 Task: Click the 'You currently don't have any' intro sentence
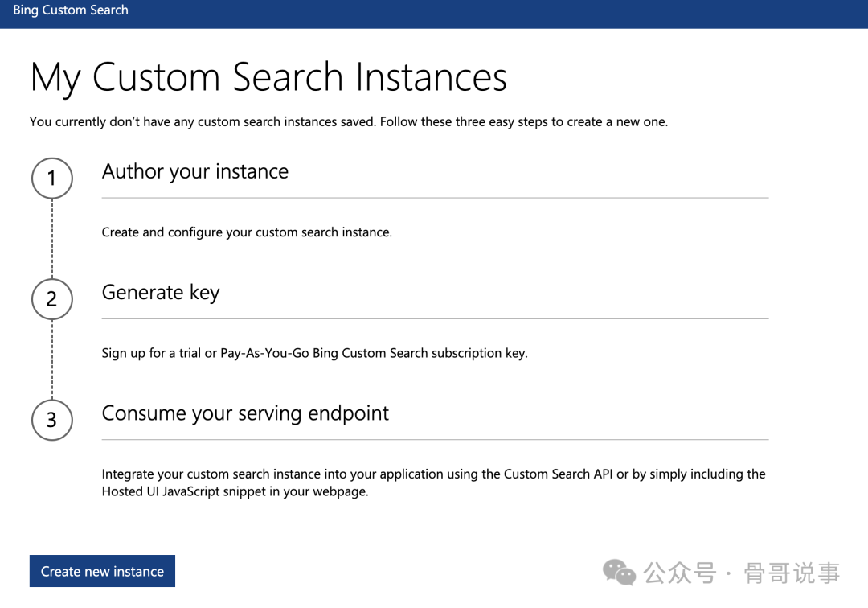click(x=349, y=122)
